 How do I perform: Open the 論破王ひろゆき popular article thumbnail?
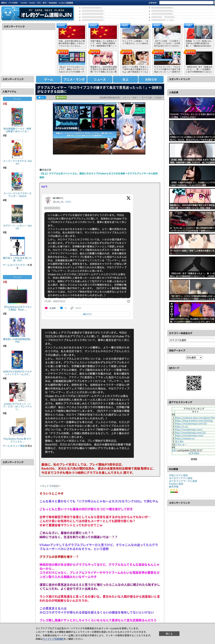tap(192, 312)
